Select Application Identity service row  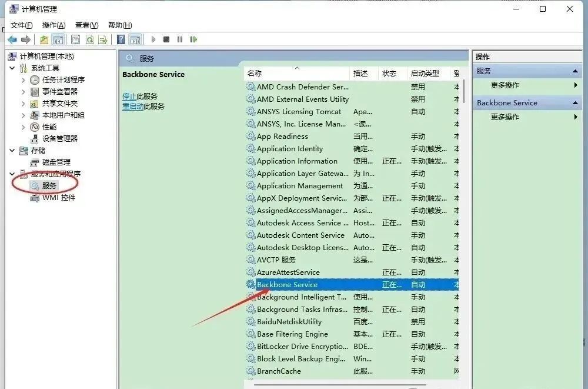[352, 149]
